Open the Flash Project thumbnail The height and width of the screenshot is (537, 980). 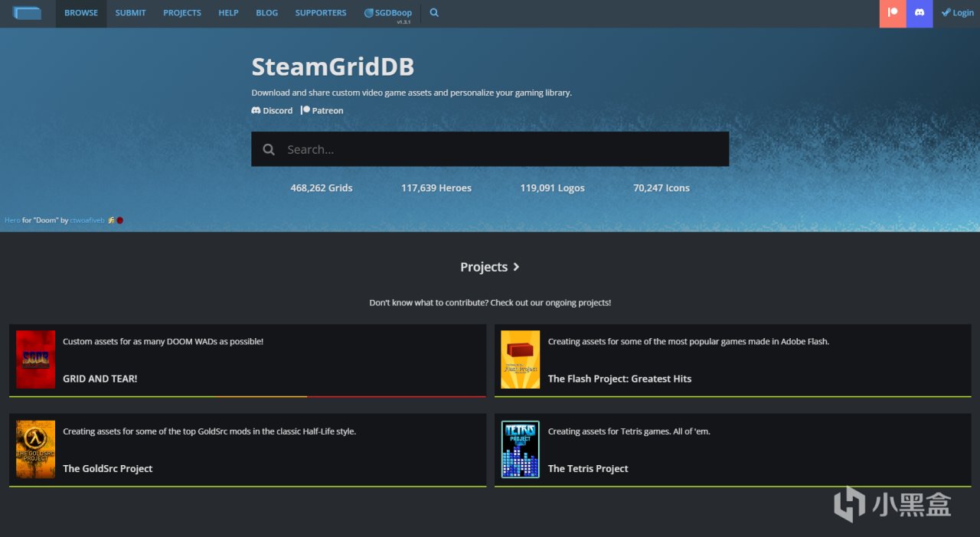click(521, 360)
